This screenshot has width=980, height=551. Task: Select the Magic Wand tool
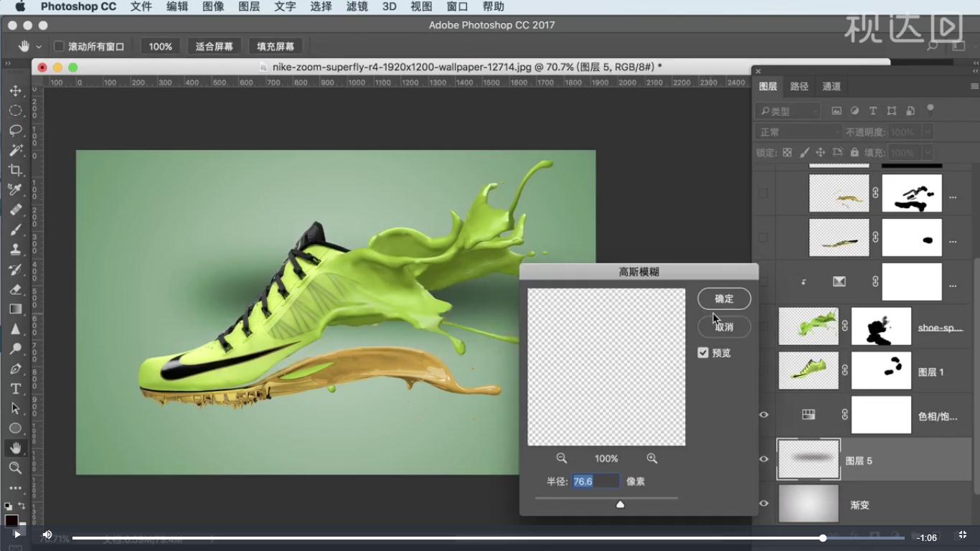[x=15, y=150]
